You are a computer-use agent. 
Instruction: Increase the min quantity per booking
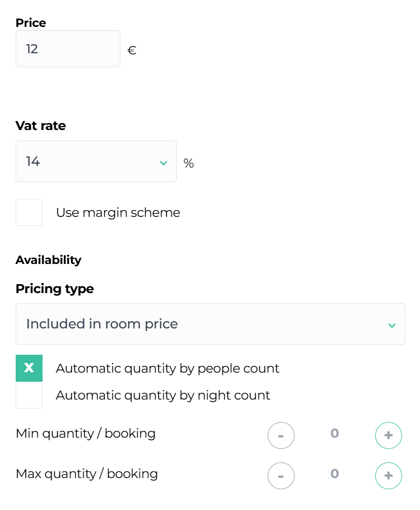click(x=389, y=435)
